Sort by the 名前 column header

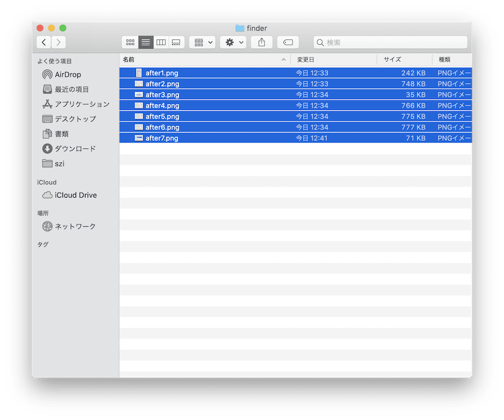tap(205, 60)
